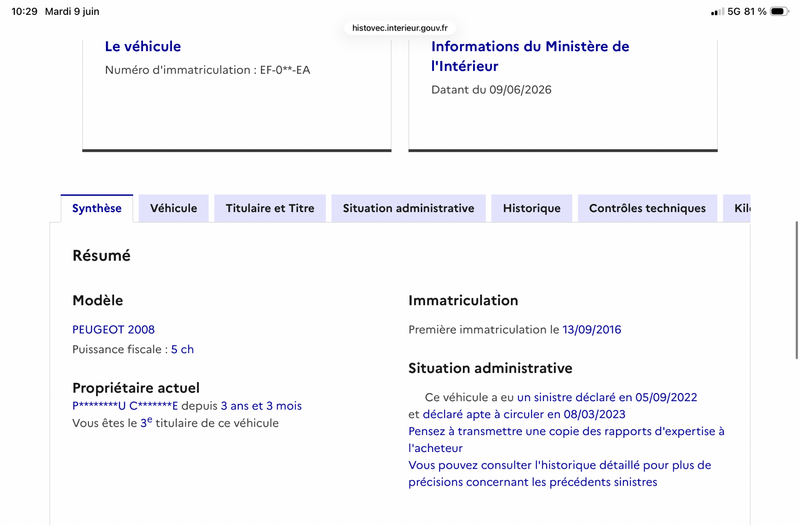This screenshot has height=525, width=800.
Task: Tap the battery icon in status bar
Action: click(x=780, y=11)
